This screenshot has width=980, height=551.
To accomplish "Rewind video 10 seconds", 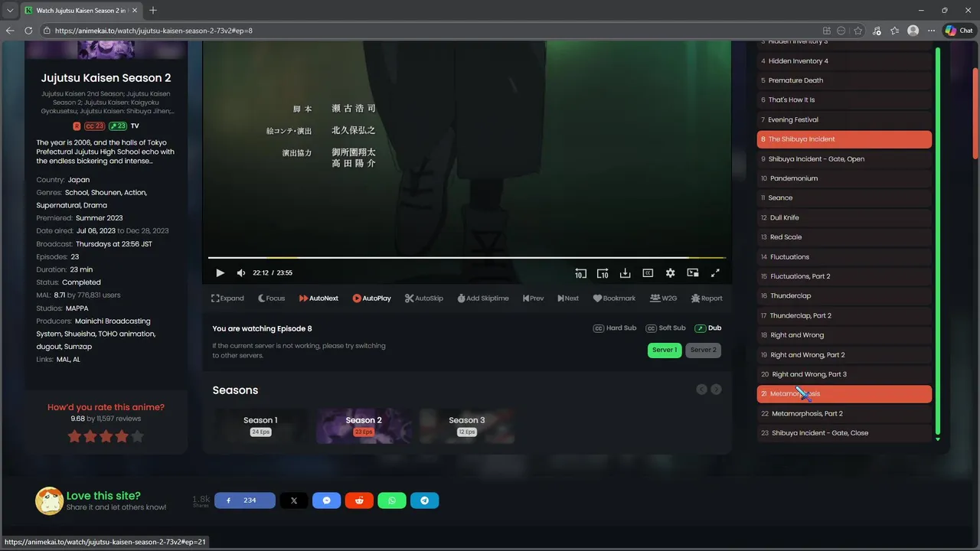I will (x=580, y=273).
